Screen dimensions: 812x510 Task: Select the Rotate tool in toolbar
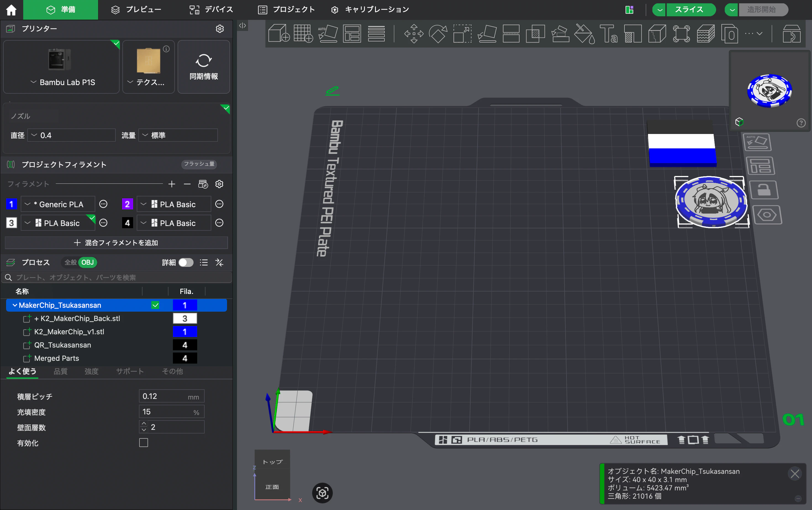click(x=438, y=33)
